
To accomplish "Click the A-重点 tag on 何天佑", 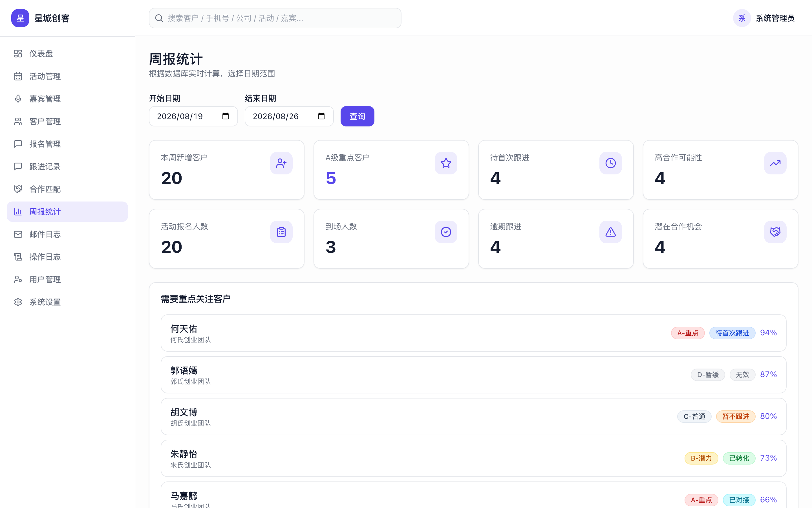I will 687,333.
